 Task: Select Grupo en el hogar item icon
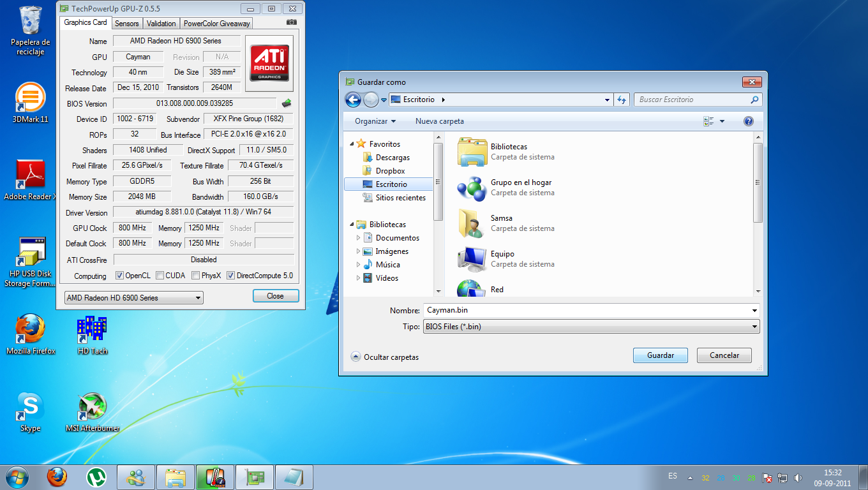click(x=472, y=188)
